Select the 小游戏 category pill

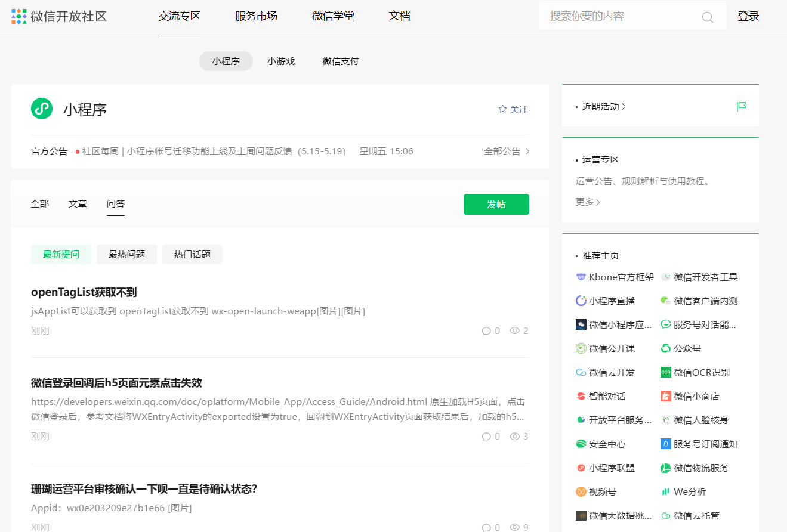click(x=281, y=61)
